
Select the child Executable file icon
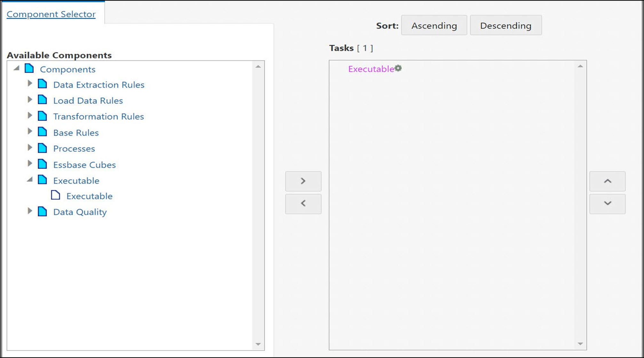[55, 195]
